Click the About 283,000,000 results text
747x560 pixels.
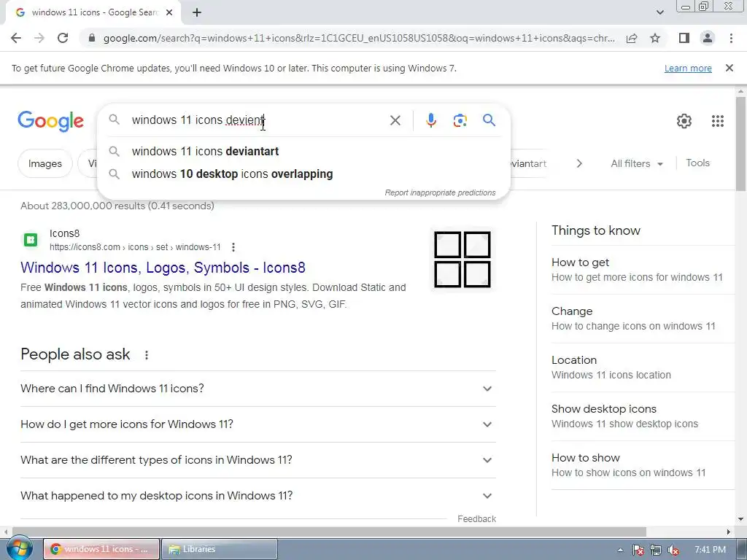click(x=117, y=206)
